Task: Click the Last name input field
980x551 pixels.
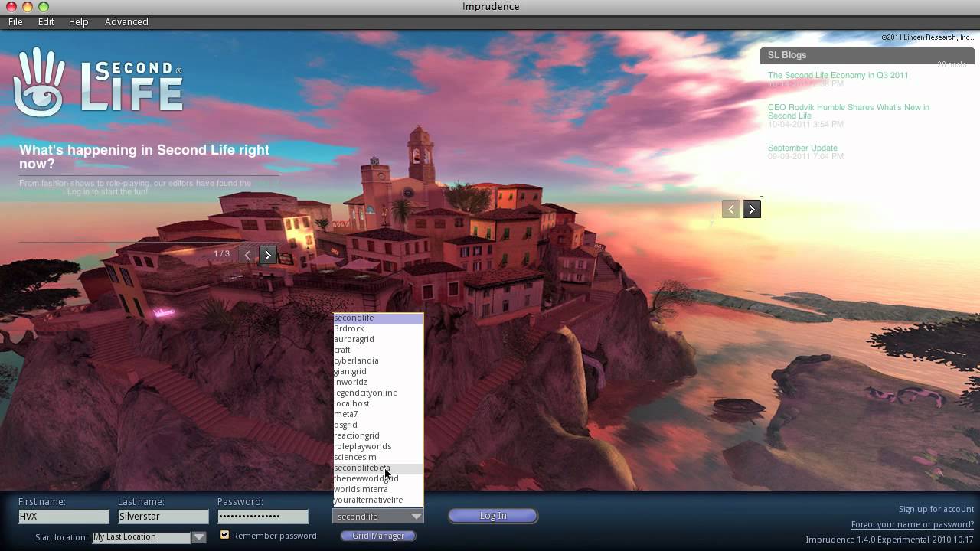Action: [x=163, y=517]
